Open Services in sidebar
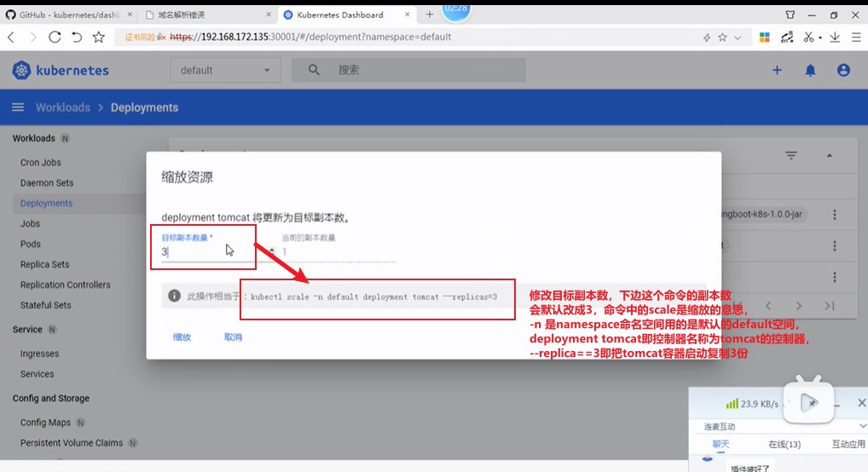The height and width of the screenshot is (472, 868). click(37, 374)
